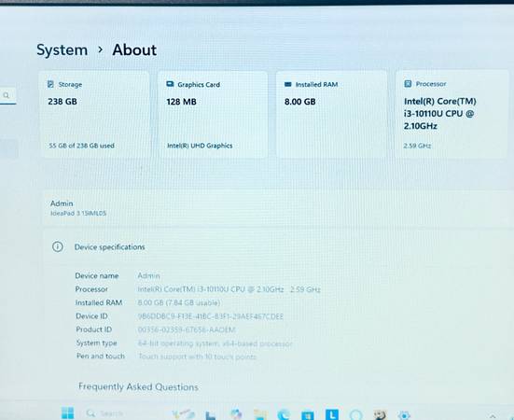Collapse the Device specifications section
This screenshot has width=514, height=420.
279,246
